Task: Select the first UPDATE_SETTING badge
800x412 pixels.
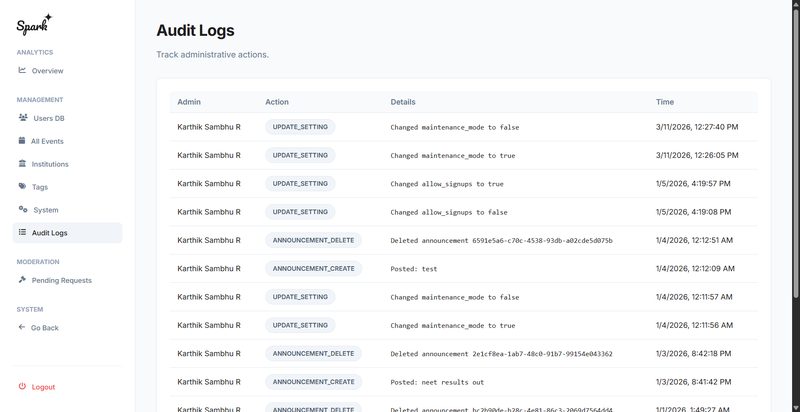Action: (300, 127)
